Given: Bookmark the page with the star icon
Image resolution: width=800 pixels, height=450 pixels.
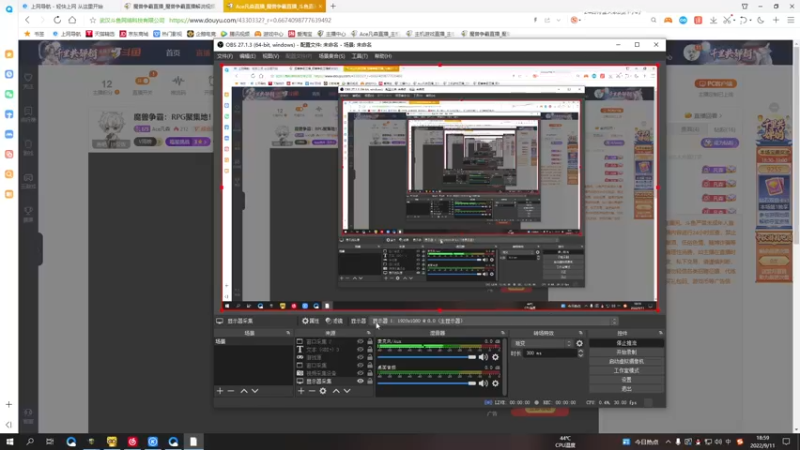Looking at the screenshot, I should [92, 20].
